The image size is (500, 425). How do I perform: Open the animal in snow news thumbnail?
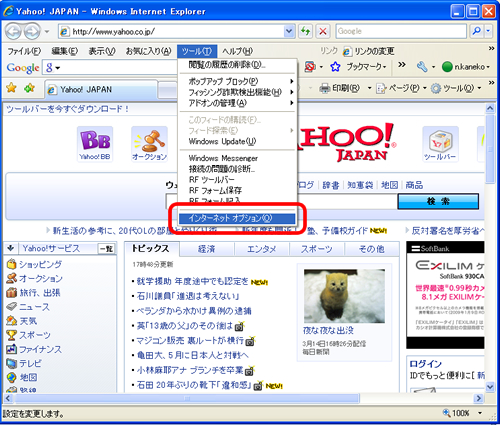coord(344,296)
